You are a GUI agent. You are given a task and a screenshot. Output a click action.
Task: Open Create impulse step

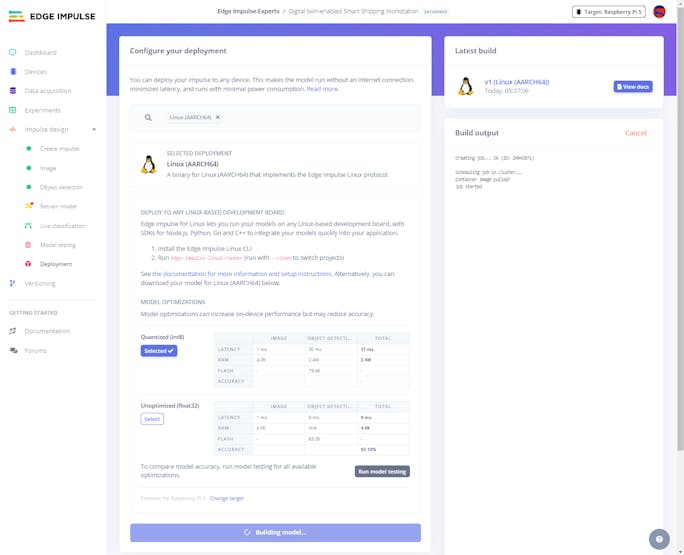60,149
